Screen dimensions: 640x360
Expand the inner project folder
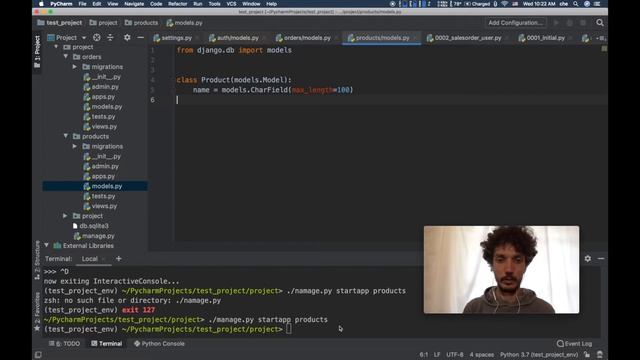pos(65,216)
